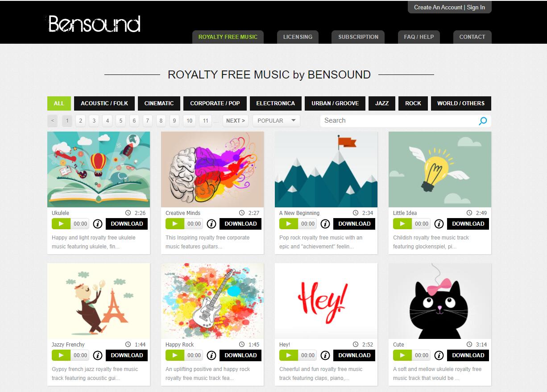
Task: Filter by ACOUSTIC / FOLK genre
Action: (x=104, y=103)
